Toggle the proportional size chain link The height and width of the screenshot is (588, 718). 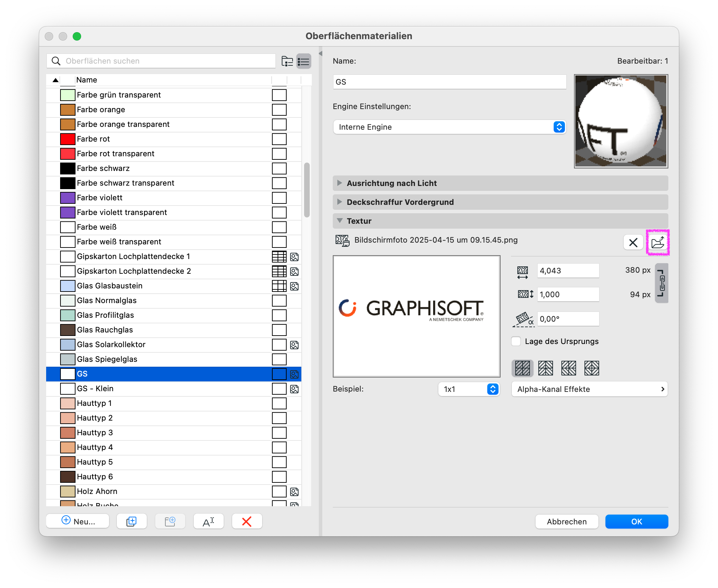[661, 283]
